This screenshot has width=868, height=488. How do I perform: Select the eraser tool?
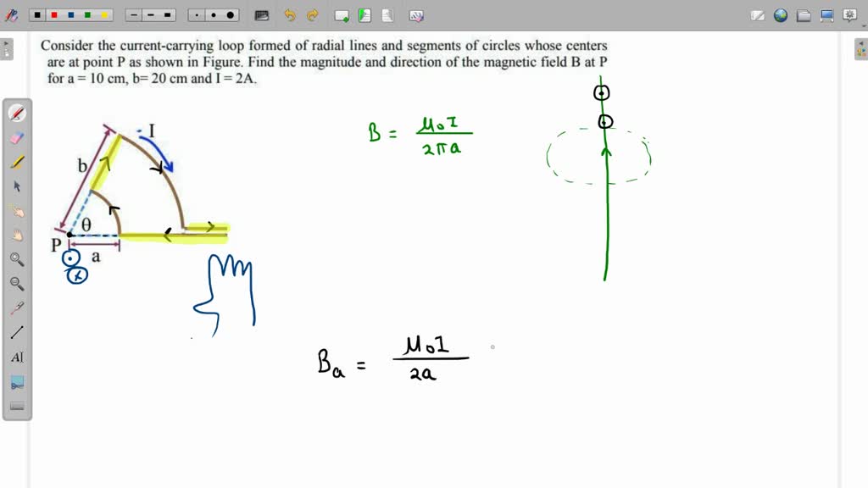coord(17,136)
